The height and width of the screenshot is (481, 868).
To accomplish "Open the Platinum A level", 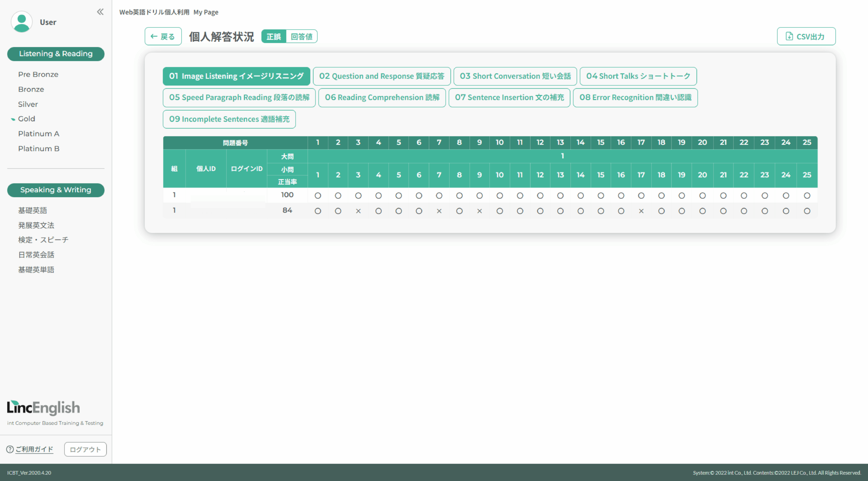I will click(39, 134).
